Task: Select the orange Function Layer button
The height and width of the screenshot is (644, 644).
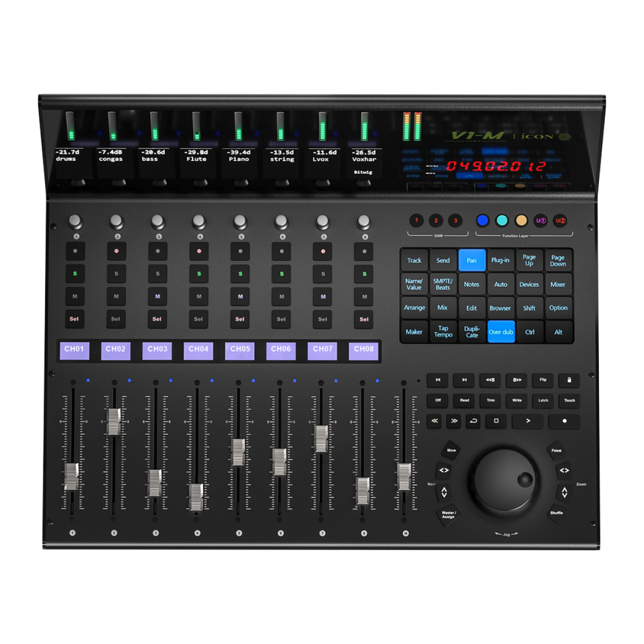Action: [x=521, y=220]
